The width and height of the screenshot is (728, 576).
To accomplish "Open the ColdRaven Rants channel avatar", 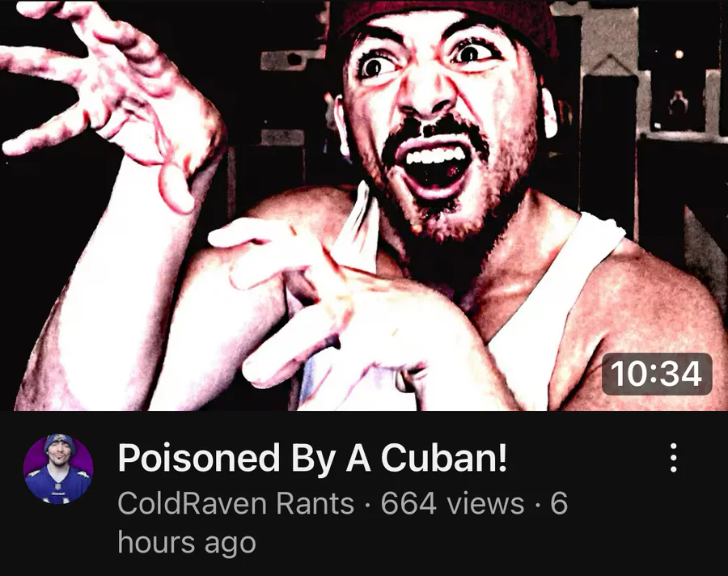I will [x=58, y=470].
